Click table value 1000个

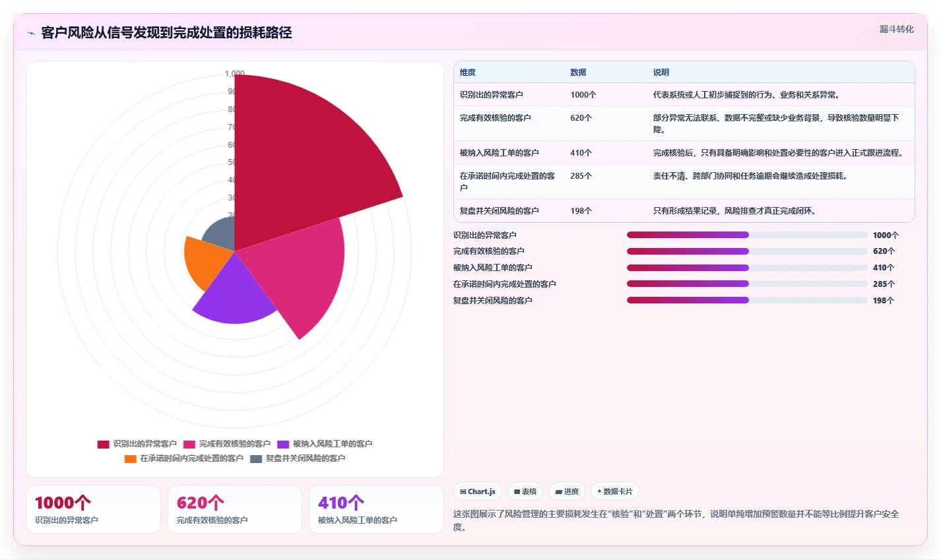(x=583, y=95)
